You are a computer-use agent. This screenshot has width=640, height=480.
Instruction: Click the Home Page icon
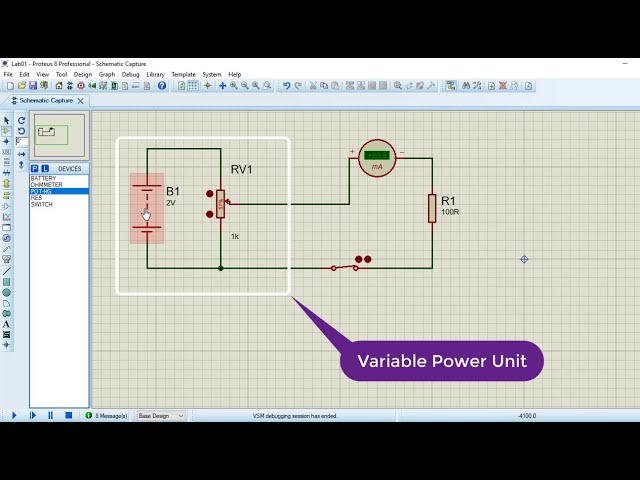(x=59, y=86)
